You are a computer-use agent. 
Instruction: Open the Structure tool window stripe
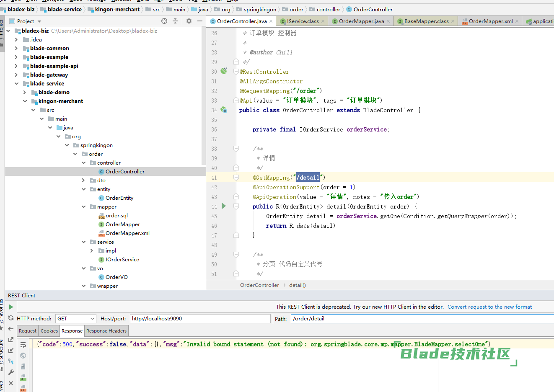click(2, 355)
